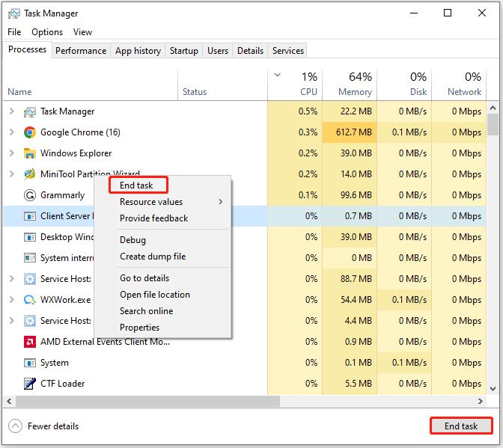Click the 612.7 MB memory cell
Screen dimensions: 503x448
click(350, 132)
